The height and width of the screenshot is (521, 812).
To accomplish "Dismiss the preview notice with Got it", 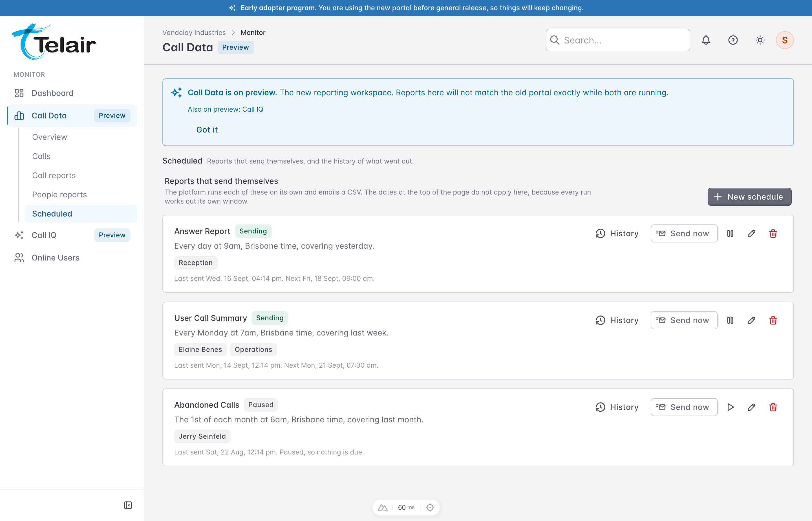I will tap(207, 130).
